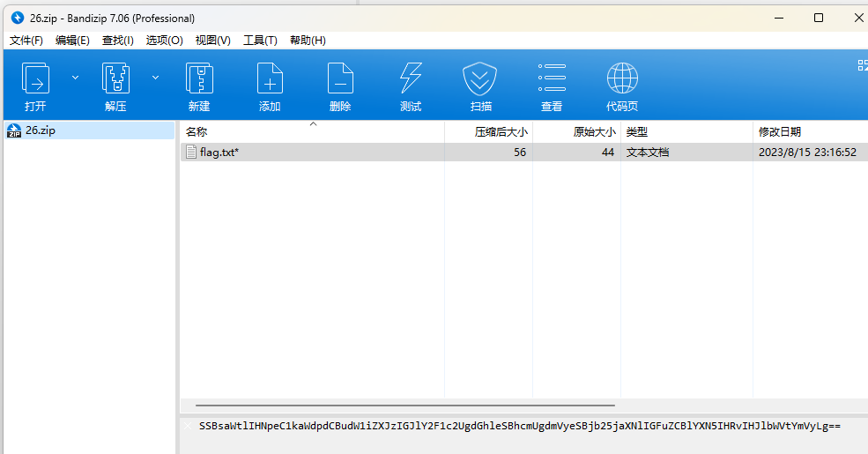Open the 选项(O) menu
The width and height of the screenshot is (868, 454).
pyautogui.click(x=165, y=41)
